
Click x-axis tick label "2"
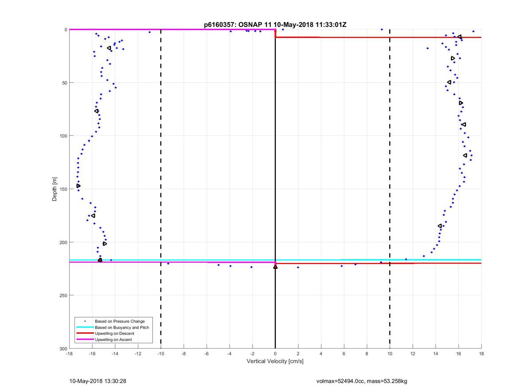pyautogui.click(x=298, y=354)
